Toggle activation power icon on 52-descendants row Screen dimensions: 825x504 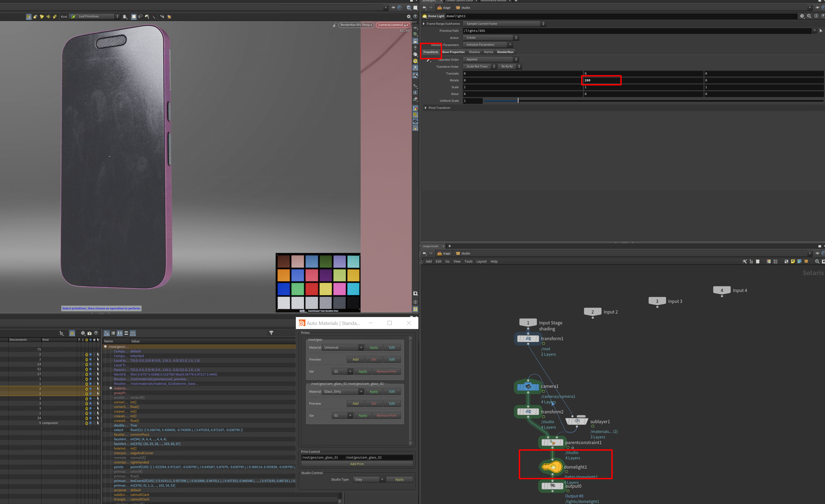click(x=86, y=369)
